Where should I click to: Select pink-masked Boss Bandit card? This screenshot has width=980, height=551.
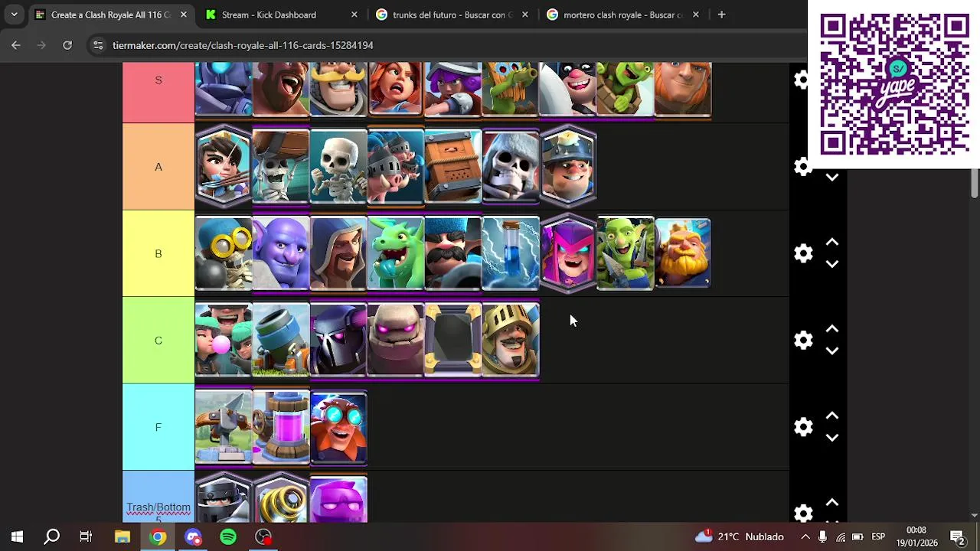tap(568, 253)
